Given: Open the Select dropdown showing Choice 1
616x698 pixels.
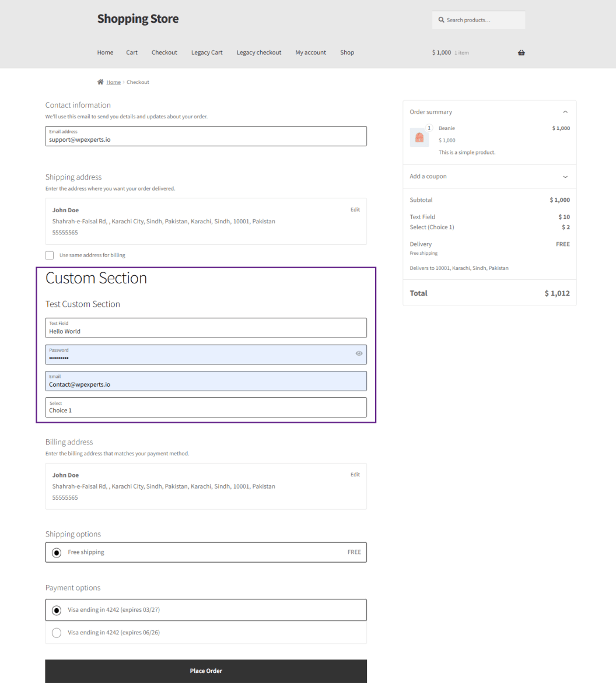Looking at the screenshot, I should click(x=206, y=408).
